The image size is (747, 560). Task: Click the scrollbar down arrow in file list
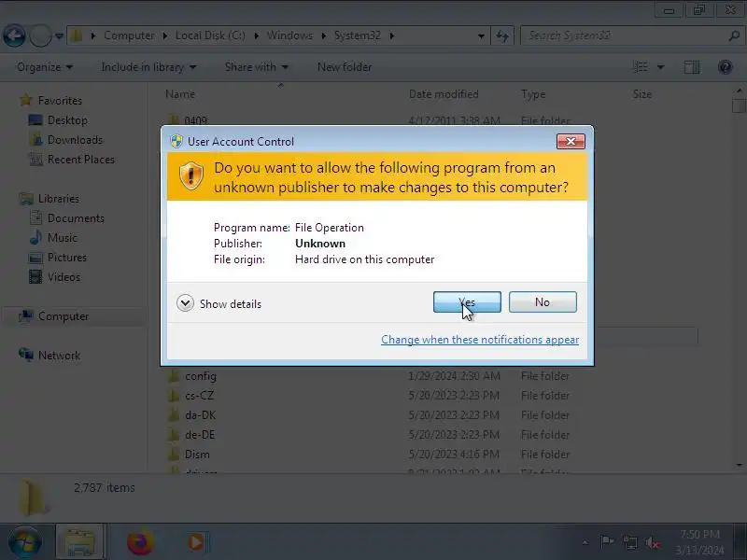739,465
